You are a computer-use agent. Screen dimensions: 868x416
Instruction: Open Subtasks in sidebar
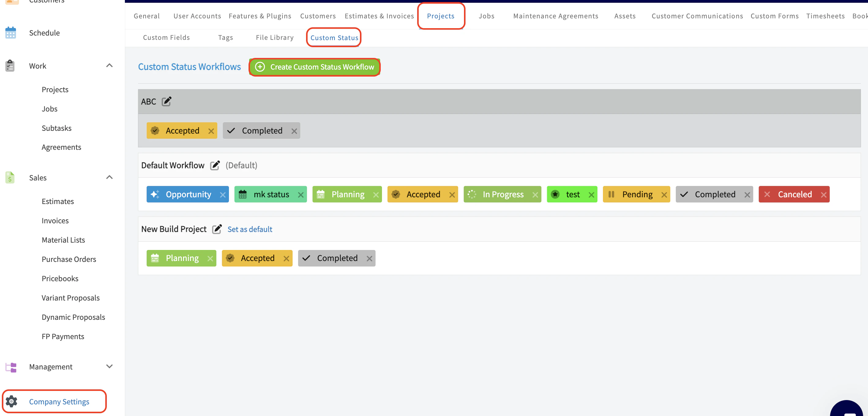coord(57,128)
